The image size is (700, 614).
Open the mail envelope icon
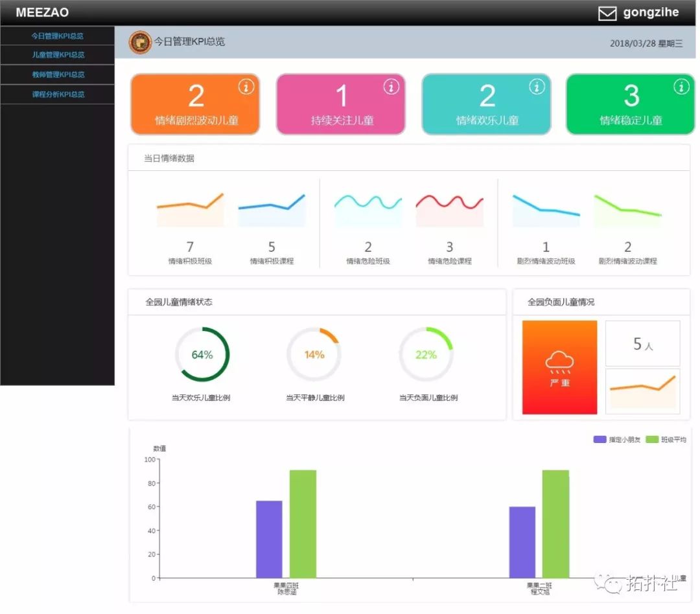607,13
